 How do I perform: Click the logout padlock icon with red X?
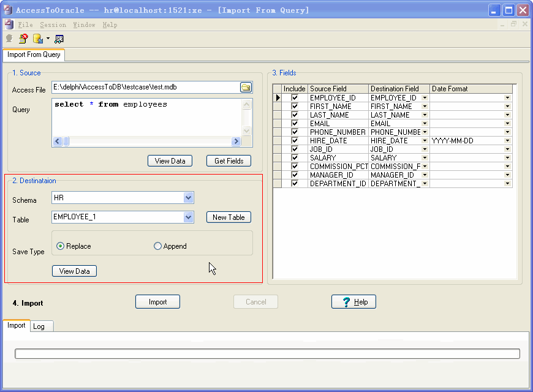23,39
